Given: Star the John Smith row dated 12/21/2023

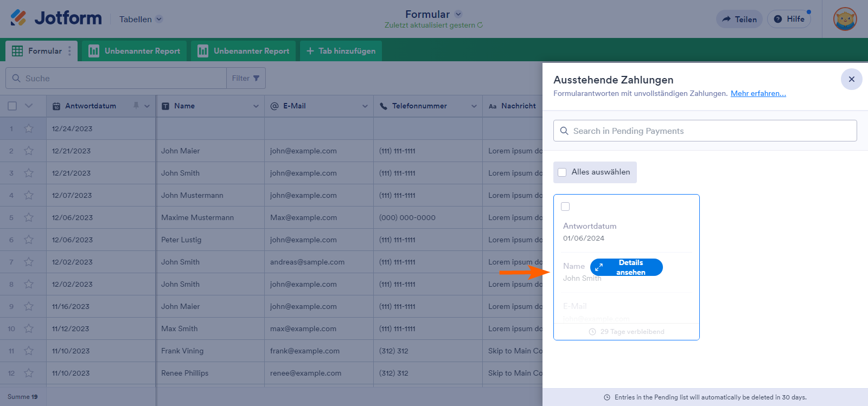Looking at the screenshot, I should click(29, 173).
